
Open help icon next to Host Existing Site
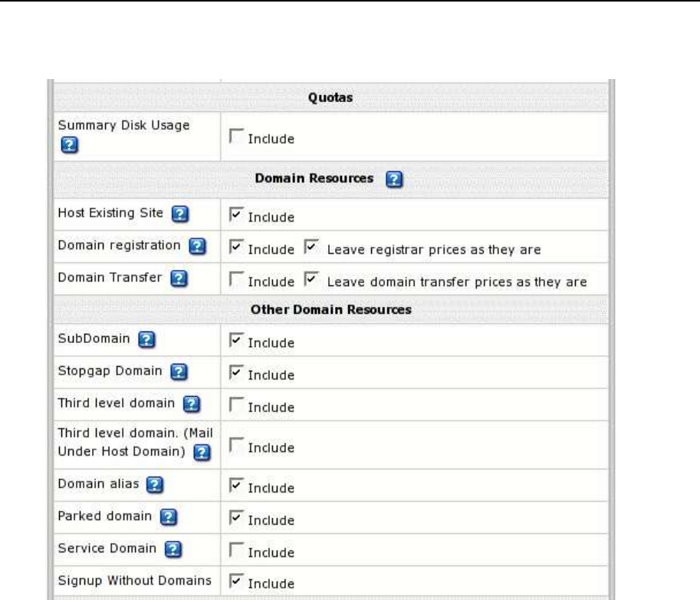180,214
